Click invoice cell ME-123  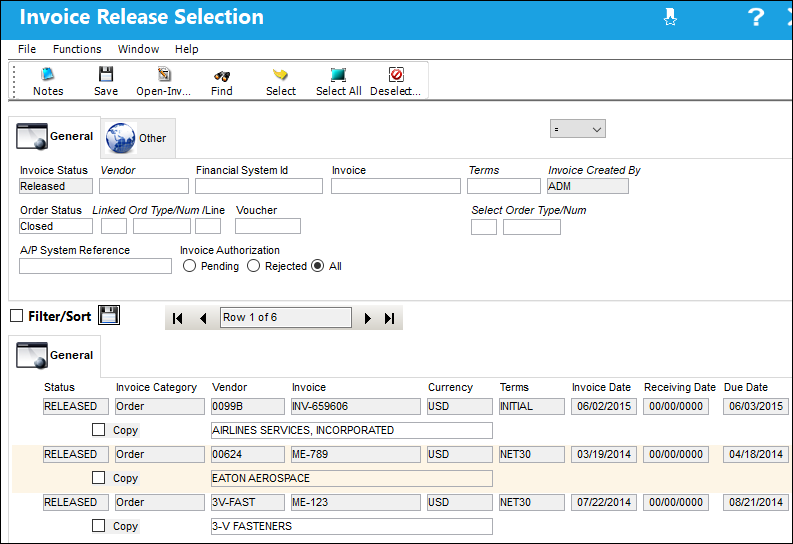356,503
